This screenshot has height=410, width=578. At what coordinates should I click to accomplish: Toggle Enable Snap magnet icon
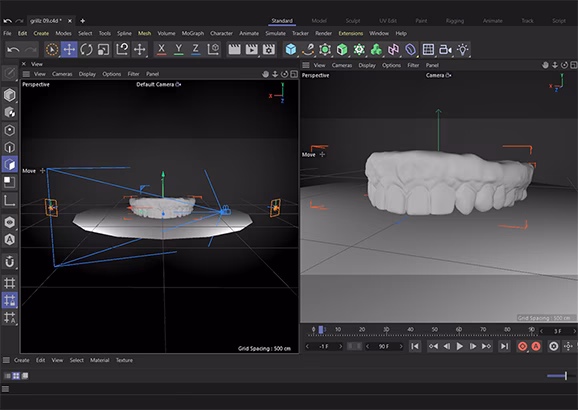pyautogui.click(x=9, y=261)
